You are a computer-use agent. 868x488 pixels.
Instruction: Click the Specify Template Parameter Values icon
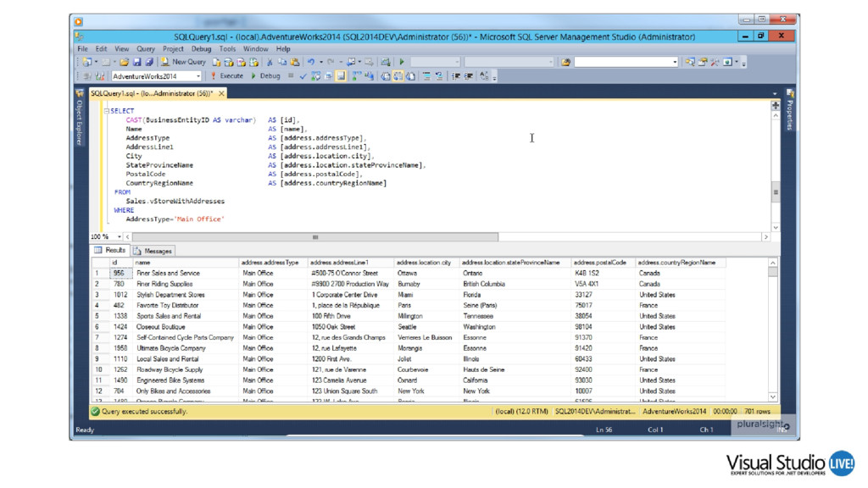[484, 76]
